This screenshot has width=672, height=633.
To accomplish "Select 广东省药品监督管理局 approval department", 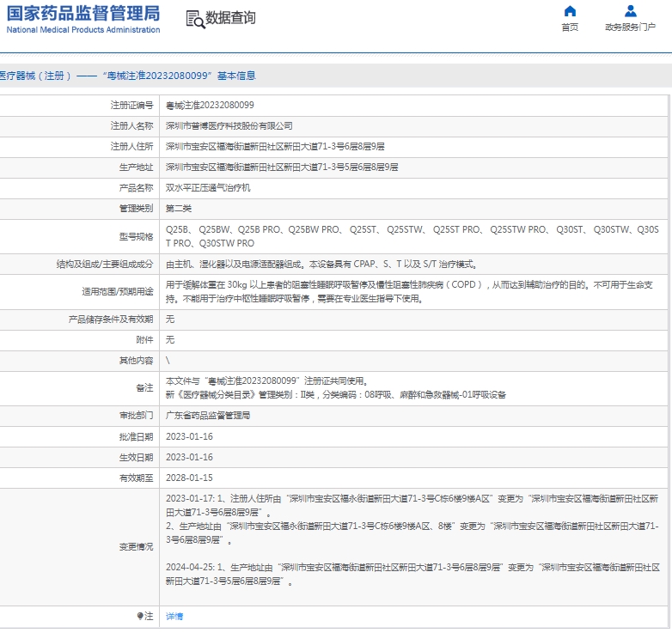I will 208,416.
